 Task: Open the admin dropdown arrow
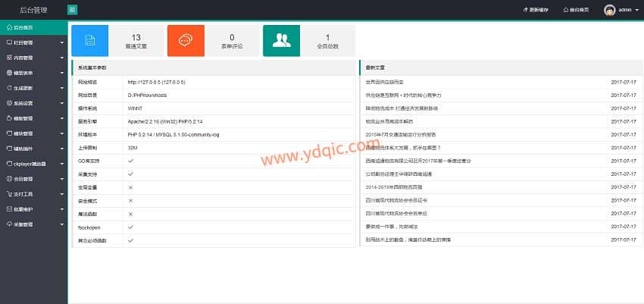tap(637, 11)
